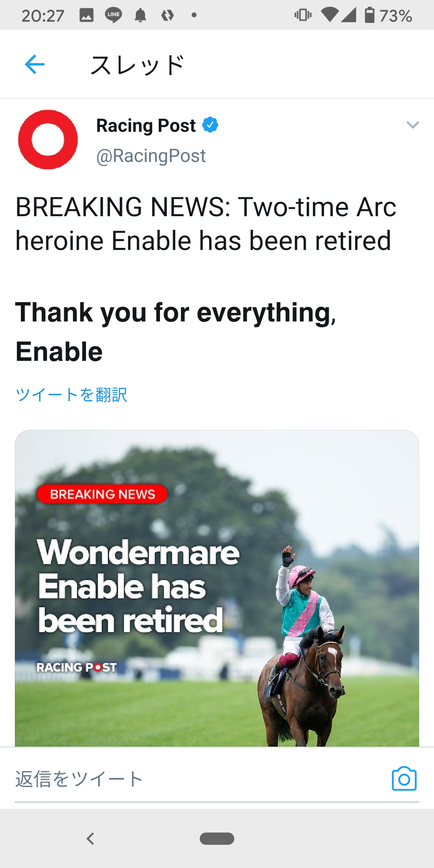Open Racing Post profile picture
This screenshot has width=434, height=868.
[48, 139]
